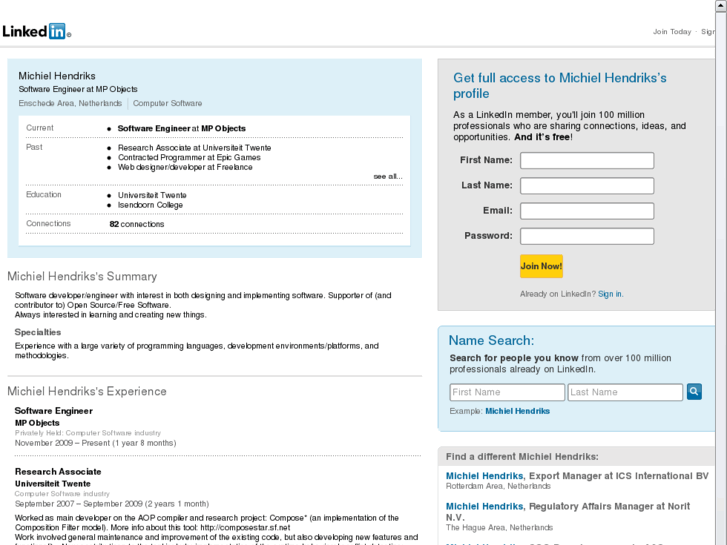Focus the Password field

click(587, 236)
